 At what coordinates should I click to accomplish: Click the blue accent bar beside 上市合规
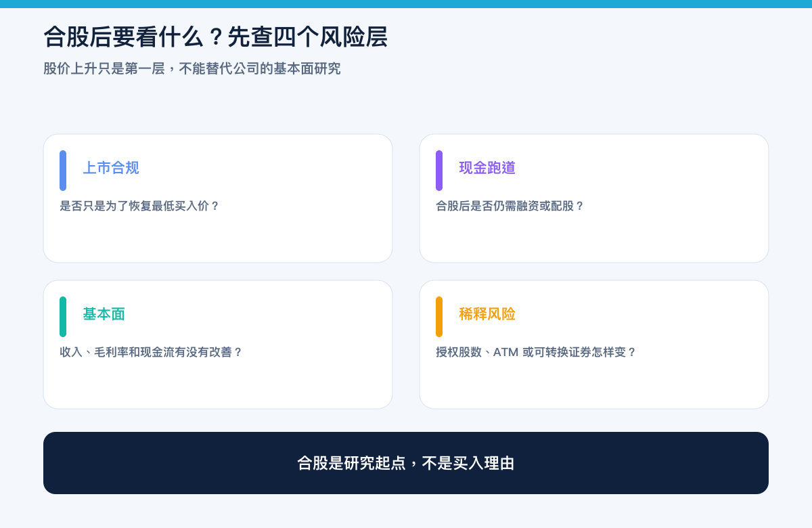click(x=63, y=171)
